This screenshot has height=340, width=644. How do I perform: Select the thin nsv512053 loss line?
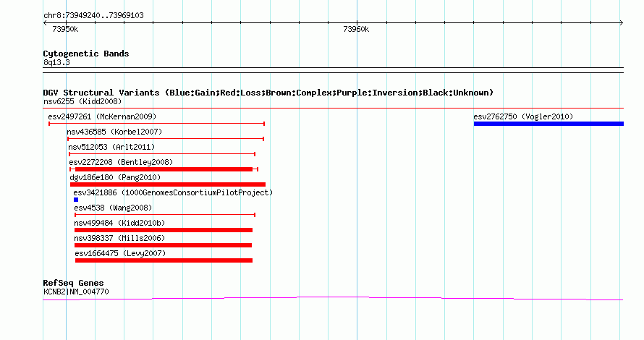(x=162, y=154)
